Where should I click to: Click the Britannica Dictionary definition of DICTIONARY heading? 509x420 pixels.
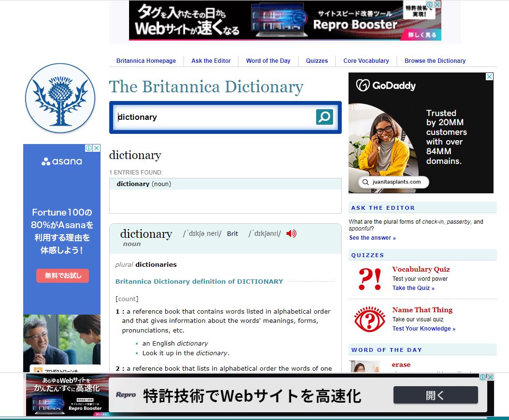[x=199, y=281]
